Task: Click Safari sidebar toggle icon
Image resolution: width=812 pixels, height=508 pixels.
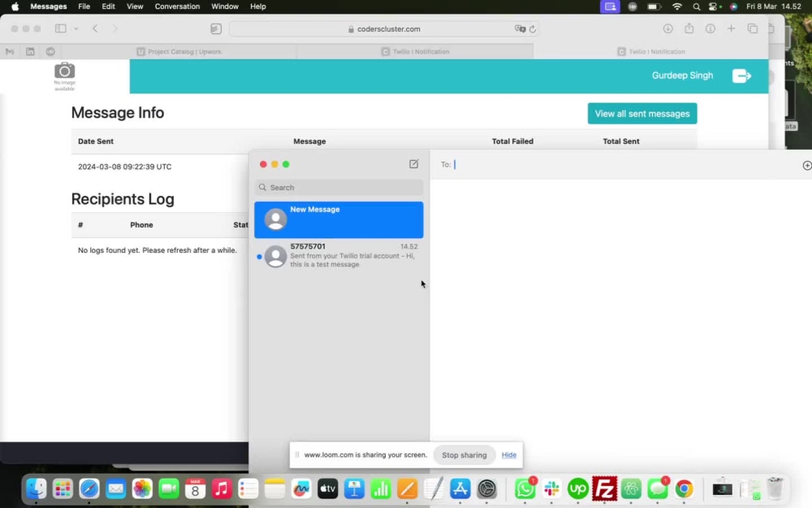Action: tap(61, 28)
